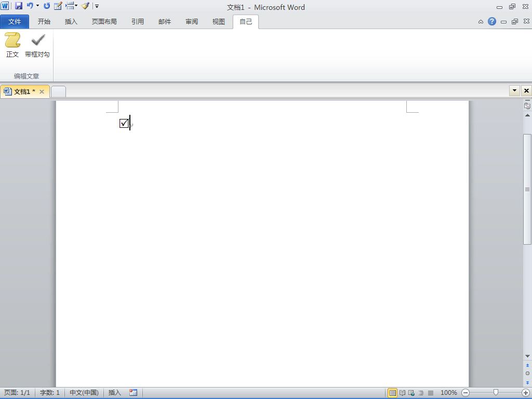This screenshot has width=532, height=399.
Task: Switch to Web Layout view
Action: tap(411, 393)
